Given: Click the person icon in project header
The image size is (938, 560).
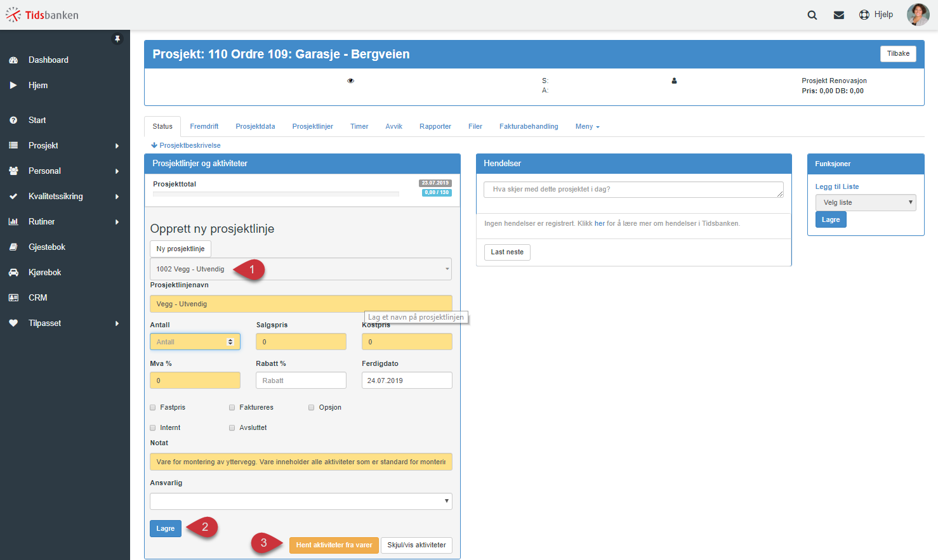Looking at the screenshot, I should click(x=674, y=81).
